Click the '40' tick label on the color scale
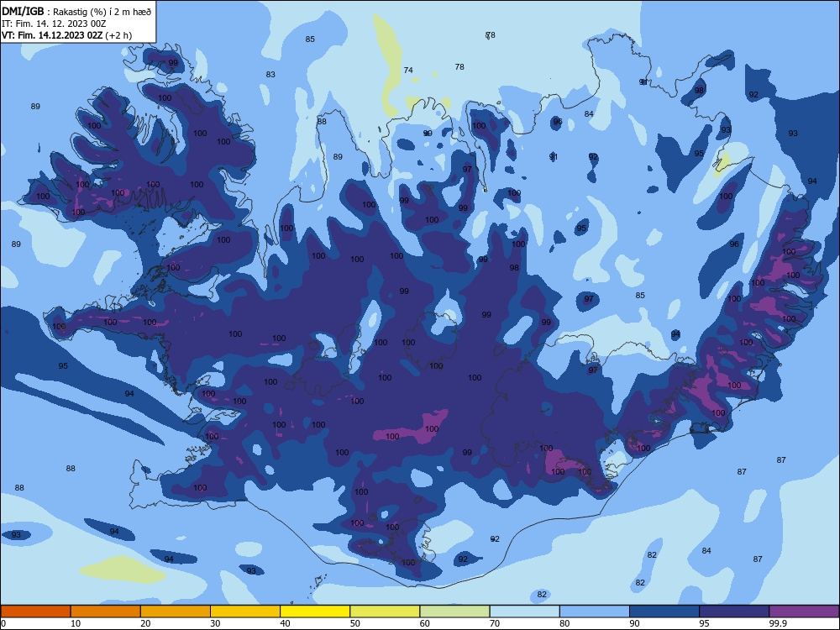Image resolution: width=840 pixels, height=630 pixels. tap(285, 623)
